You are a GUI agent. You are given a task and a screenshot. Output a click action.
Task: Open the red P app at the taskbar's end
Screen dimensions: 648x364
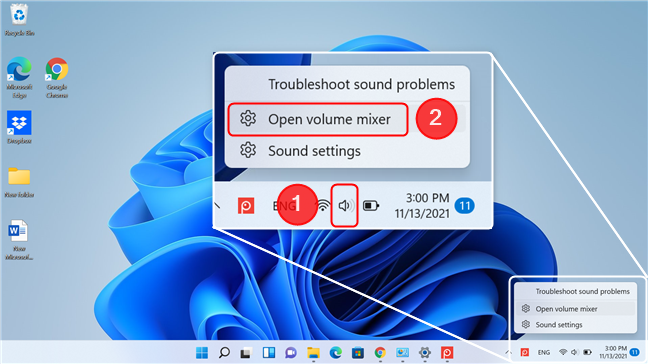tap(447, 352)
